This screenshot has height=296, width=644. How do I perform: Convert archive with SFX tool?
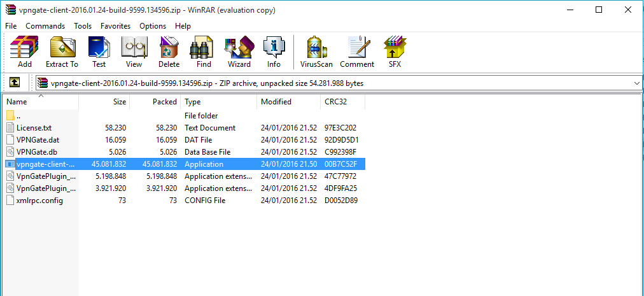pyautogui.click(x=395, y=52)
